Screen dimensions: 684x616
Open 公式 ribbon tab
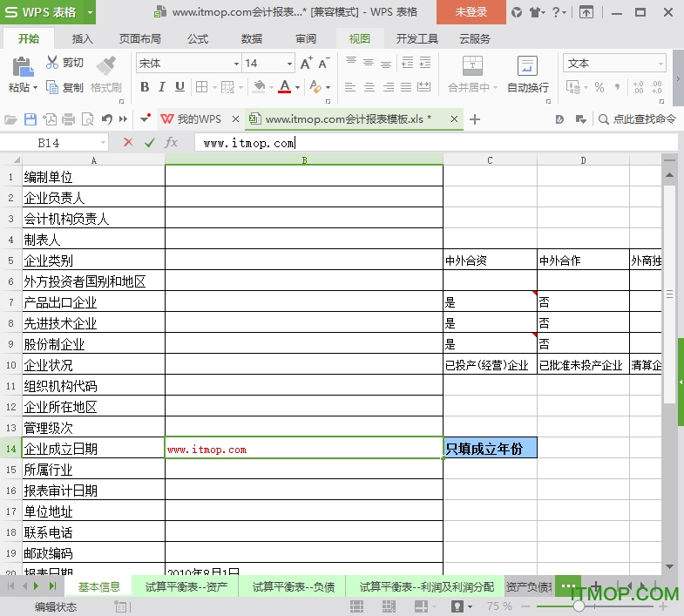(x=198, y=39)
